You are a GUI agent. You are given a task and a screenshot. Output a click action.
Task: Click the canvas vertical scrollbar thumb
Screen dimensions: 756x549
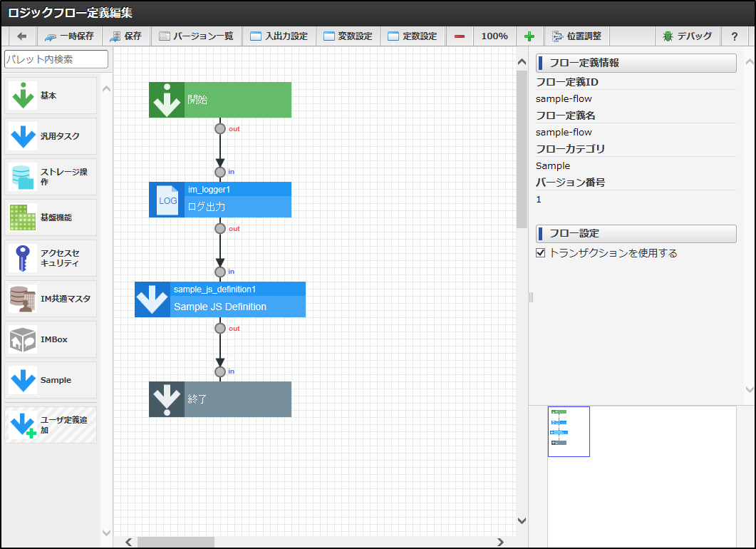(522, 149)
